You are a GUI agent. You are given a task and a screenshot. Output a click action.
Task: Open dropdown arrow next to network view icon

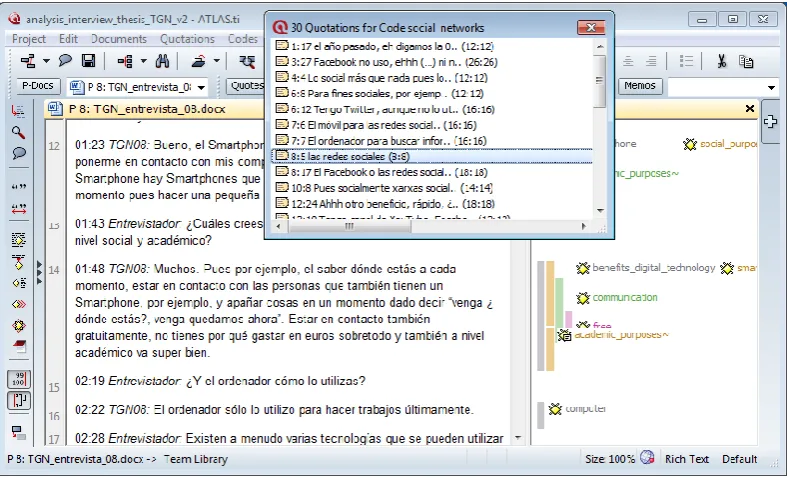(46, 61)
